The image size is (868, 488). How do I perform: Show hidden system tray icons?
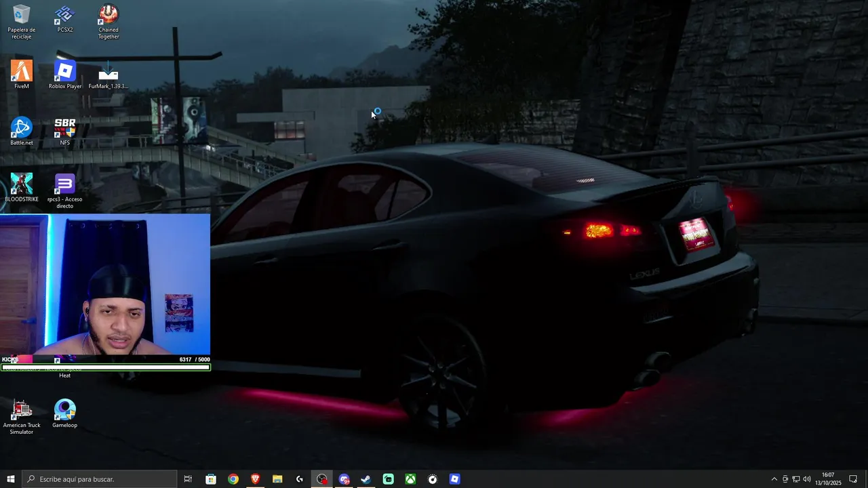[774, 479]
